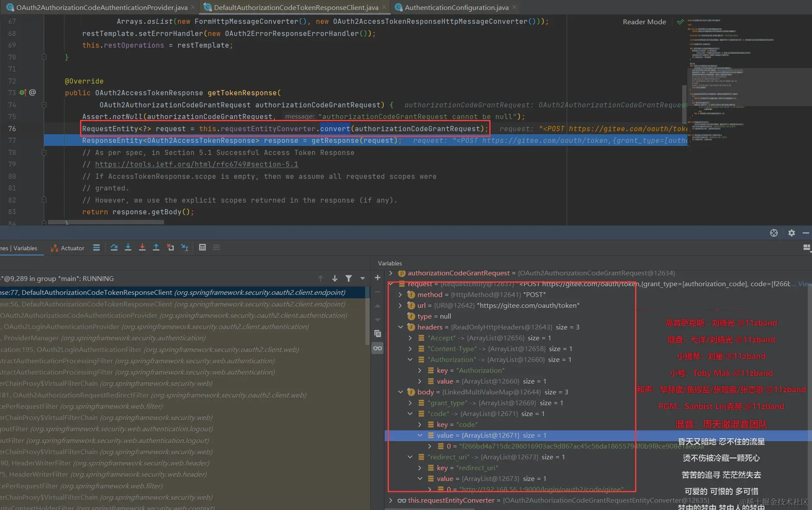Open the Evaluate Expression calculator icon
The width and height of the screenshot is (812, 510).
tap(202, 248)
